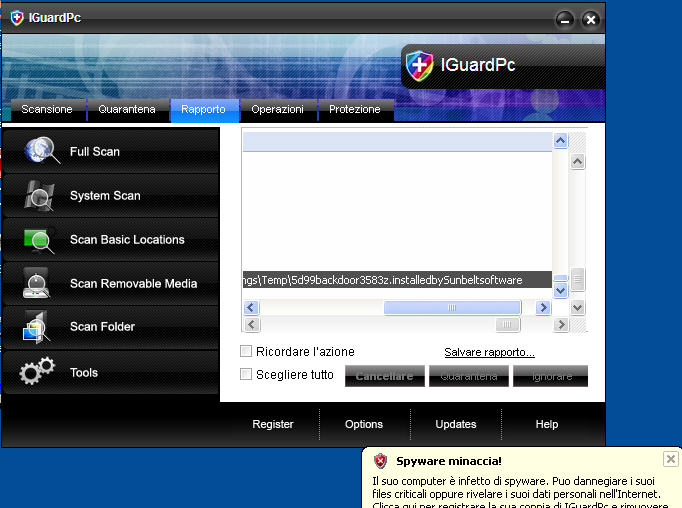Switch to the Quarantena tab

click(127, 110)
